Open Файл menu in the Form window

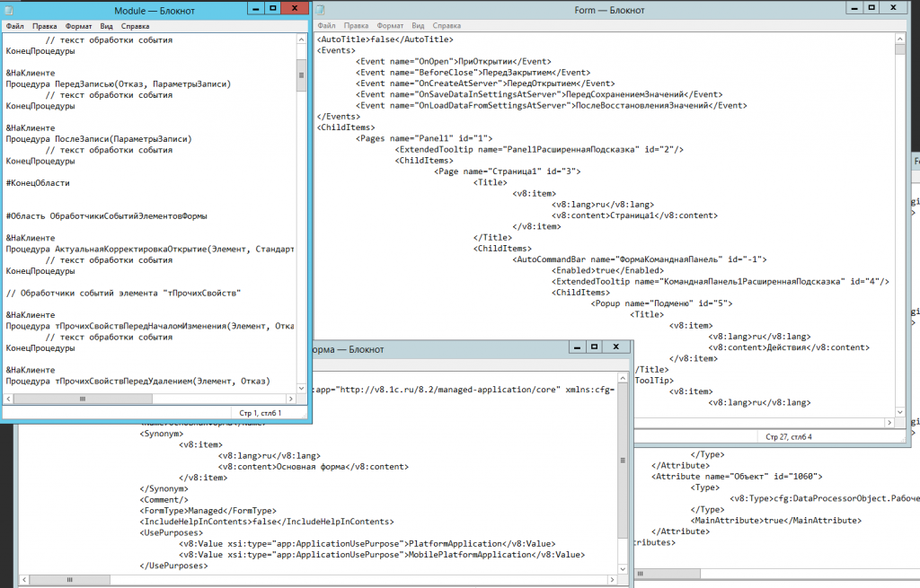pos(326,26)
